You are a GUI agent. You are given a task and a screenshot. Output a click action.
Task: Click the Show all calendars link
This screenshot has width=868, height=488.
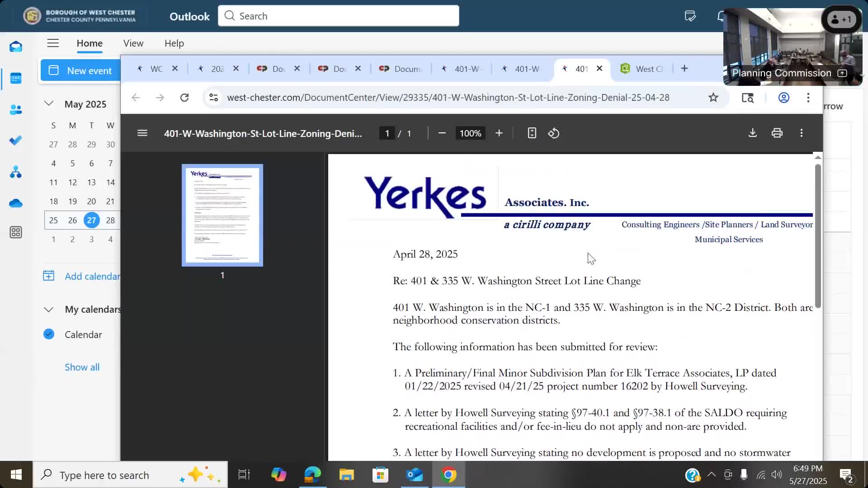pyautogui.click(x=82, y=367)
